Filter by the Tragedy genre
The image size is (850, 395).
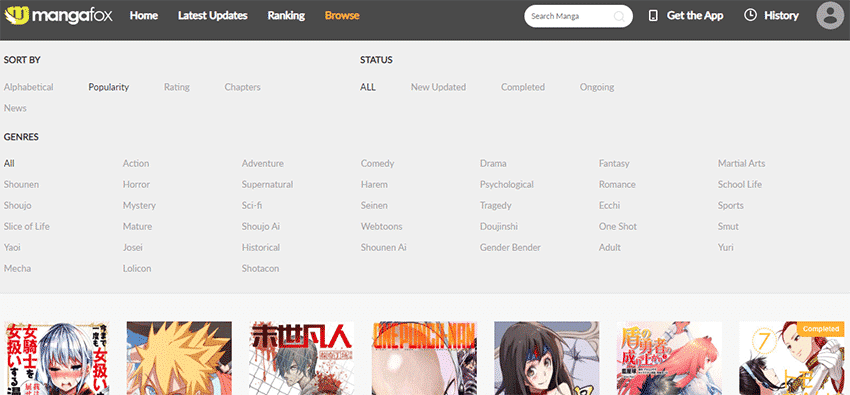(x=495, y=205)
